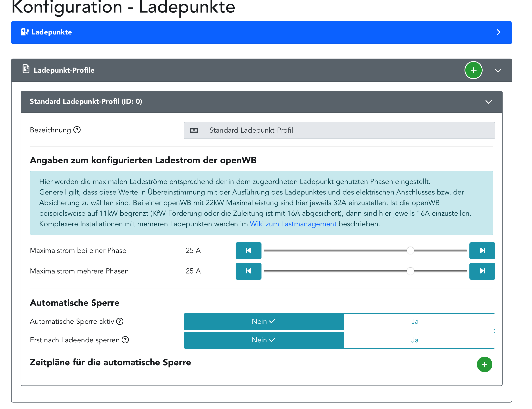Add a schedule for automatische Sperre

click(484, 365)
